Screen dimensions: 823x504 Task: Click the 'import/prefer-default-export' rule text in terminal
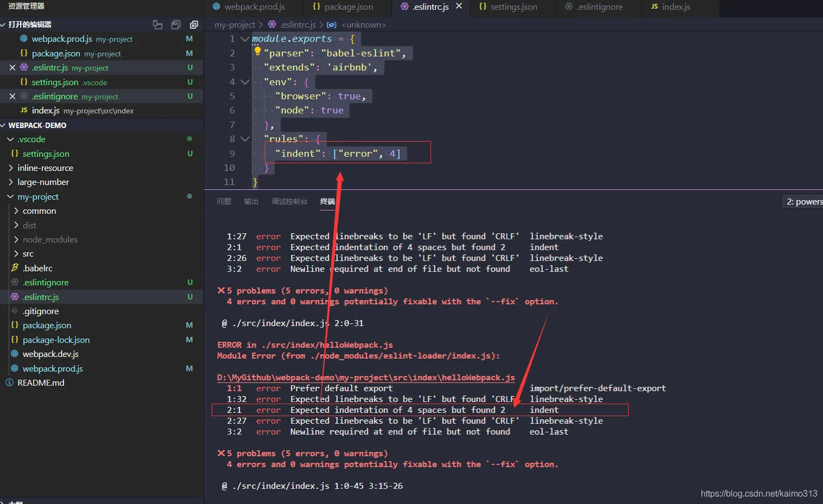[x=598, y=388]
